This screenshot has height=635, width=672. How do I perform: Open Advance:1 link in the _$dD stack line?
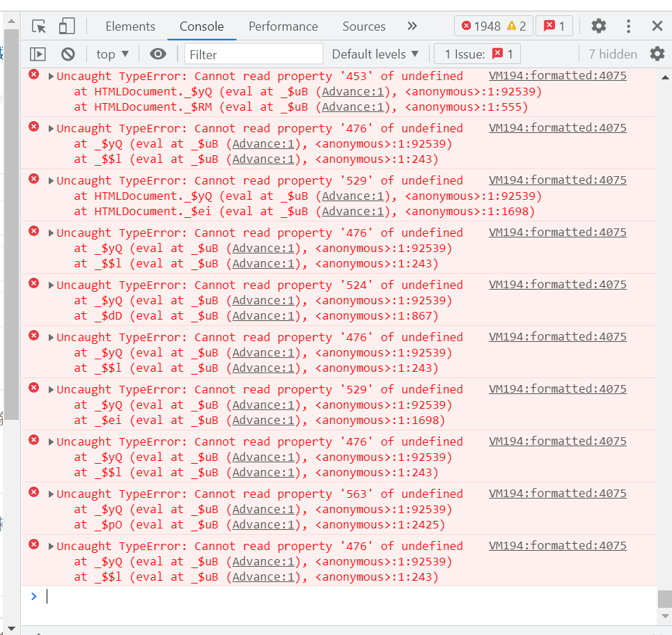tap(263, 316)
